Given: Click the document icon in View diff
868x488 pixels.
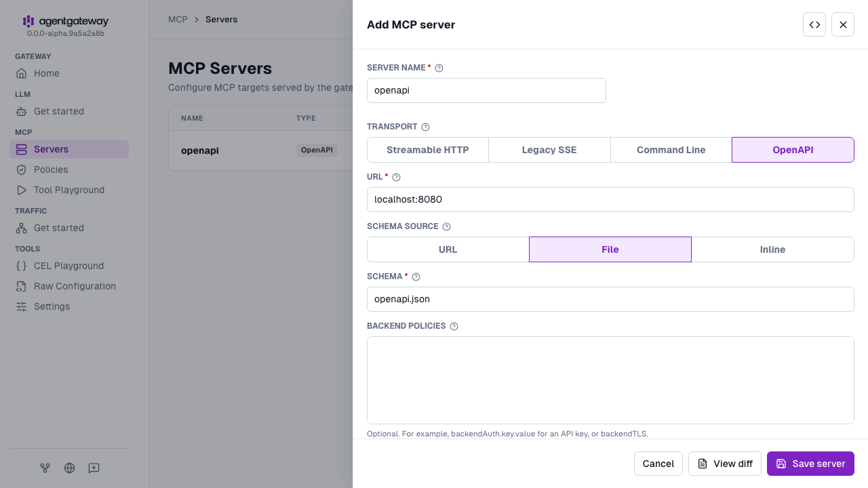Looking at the screenshot, I should point(703,464).
